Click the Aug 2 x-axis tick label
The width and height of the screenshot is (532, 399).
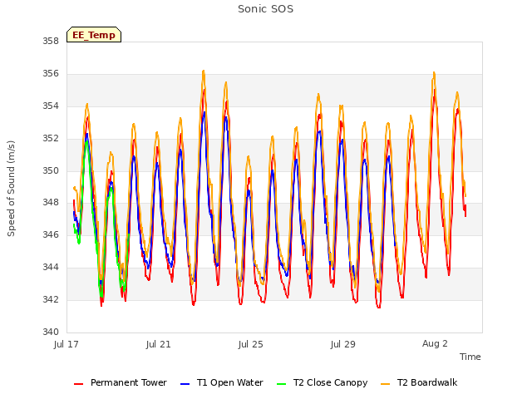[435, 343]
